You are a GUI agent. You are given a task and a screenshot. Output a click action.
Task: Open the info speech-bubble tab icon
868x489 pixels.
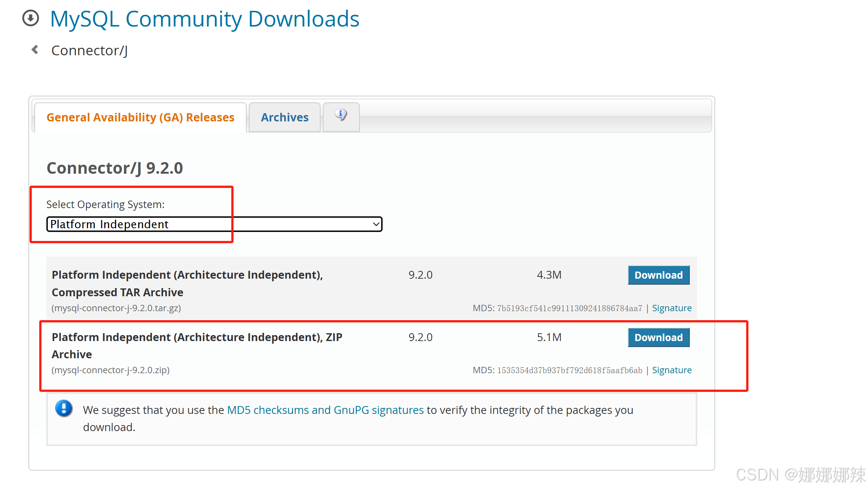tap(341, 115)
